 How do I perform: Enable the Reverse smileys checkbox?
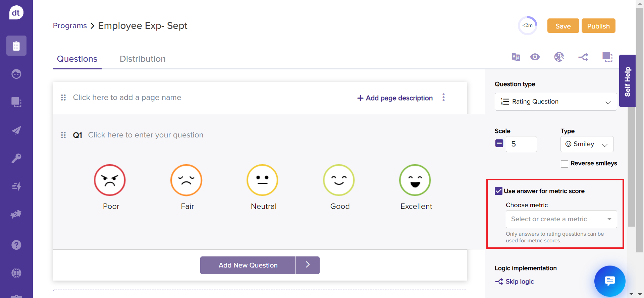(565, 164)
